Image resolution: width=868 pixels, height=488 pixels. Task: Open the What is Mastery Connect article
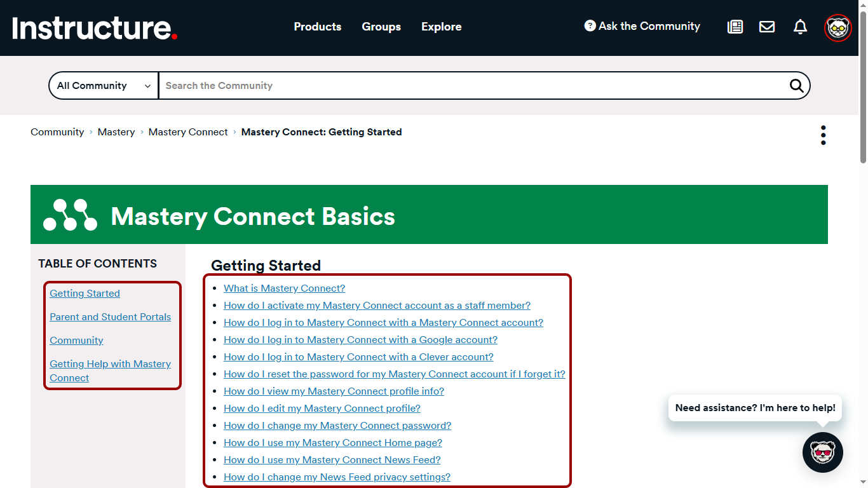284,288
